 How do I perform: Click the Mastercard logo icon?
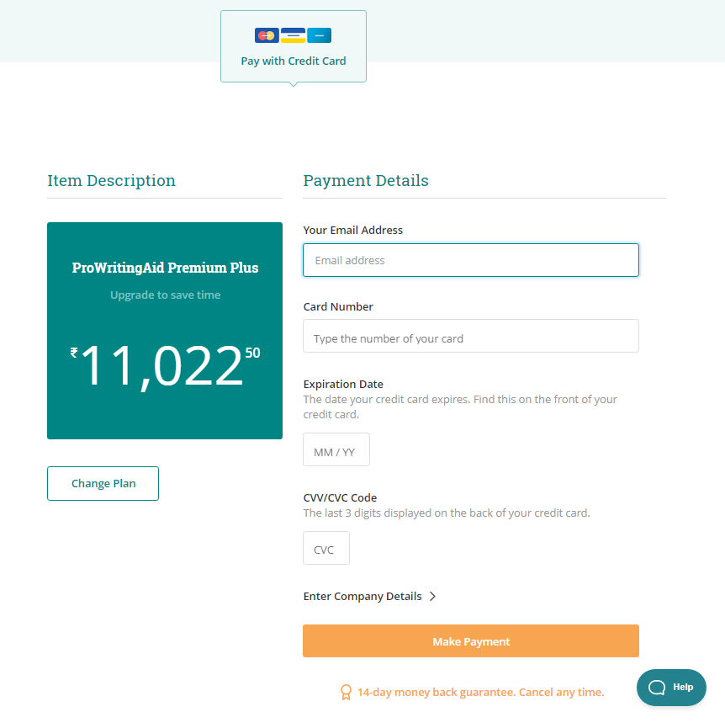click(267, 35)
